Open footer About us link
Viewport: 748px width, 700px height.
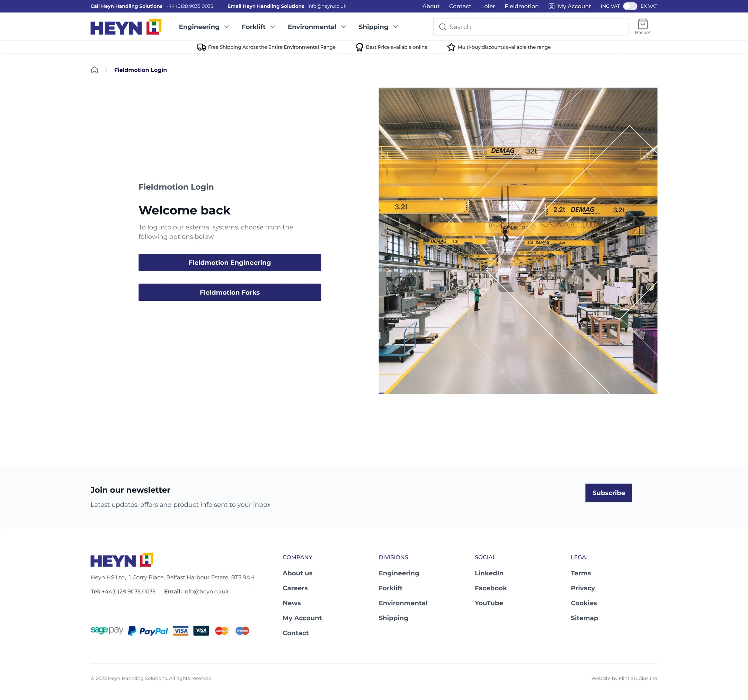coord(297,573)
